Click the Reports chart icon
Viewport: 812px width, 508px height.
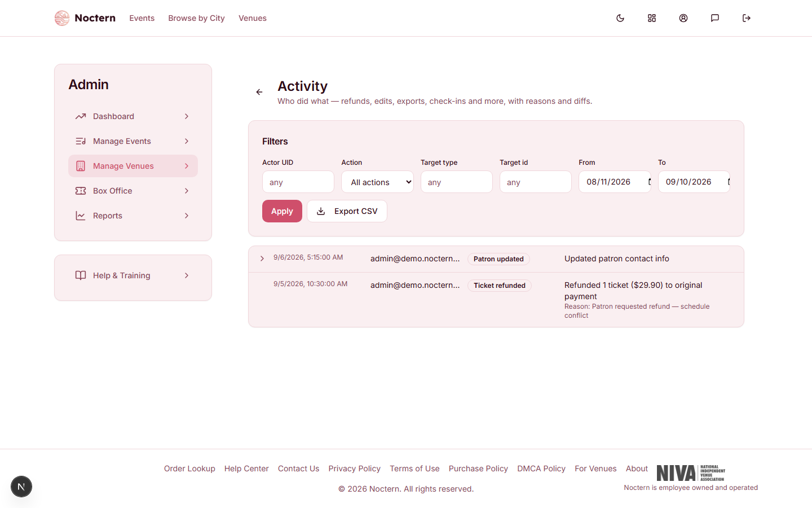(81, 216)
